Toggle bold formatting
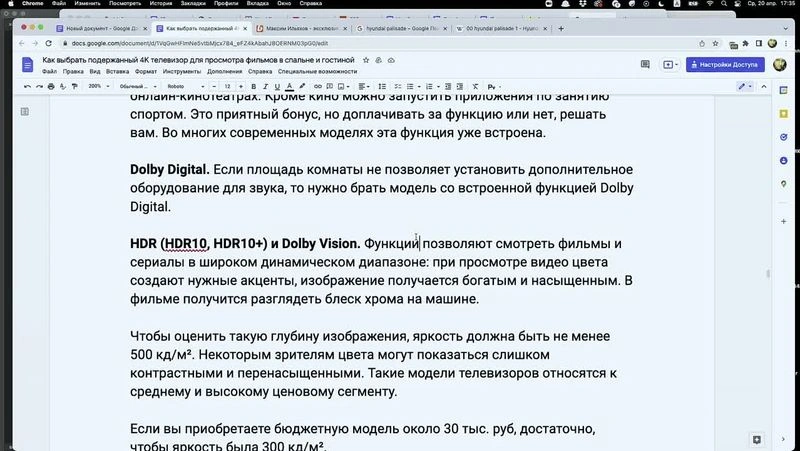Viewport: 800px width, 451px height. [254, 87]
